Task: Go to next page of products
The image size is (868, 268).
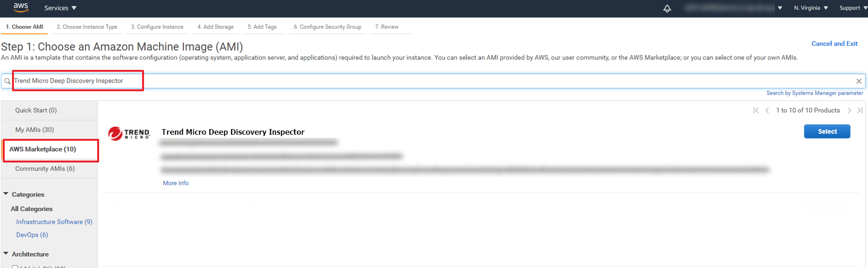Action: [849, 110]
